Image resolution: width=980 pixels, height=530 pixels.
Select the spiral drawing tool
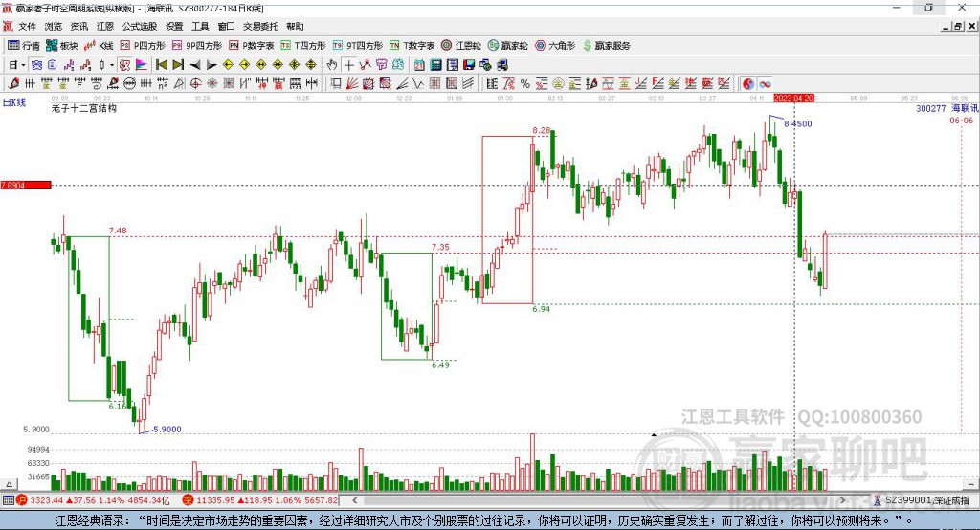pyautogui.click(x=97, y=84)
